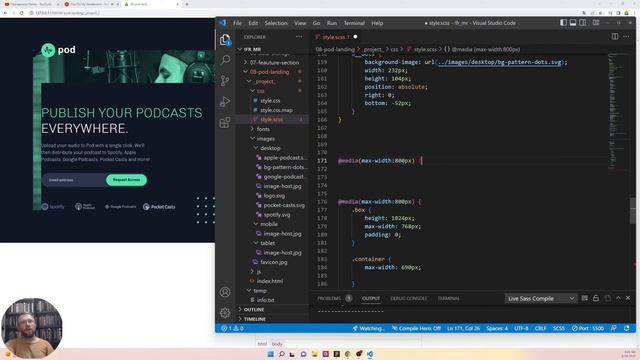Open the Extensions view

[225, 122]
